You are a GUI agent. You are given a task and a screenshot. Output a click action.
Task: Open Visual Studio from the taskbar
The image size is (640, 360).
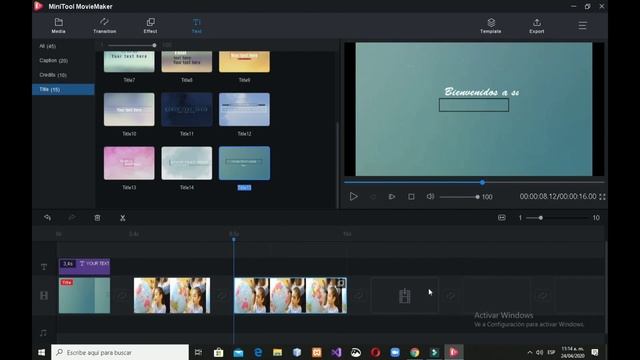click(336, 352)
